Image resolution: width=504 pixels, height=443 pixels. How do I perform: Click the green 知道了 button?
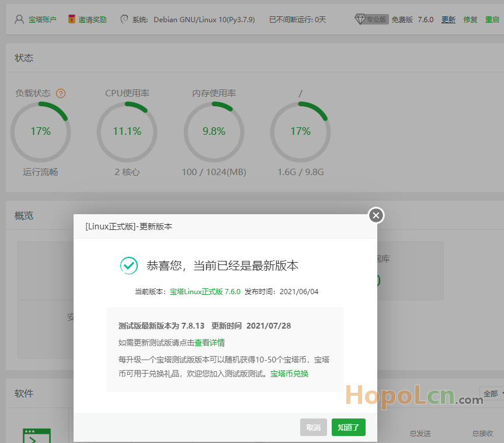(x=349, y=427)
